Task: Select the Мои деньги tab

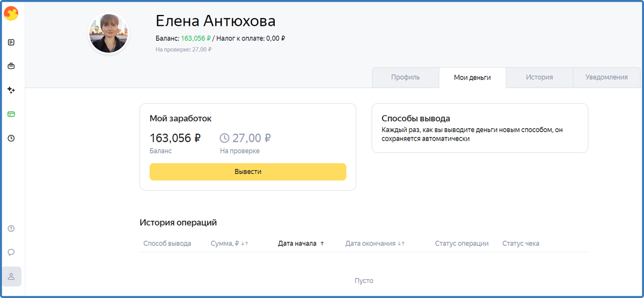Action: click(472, 78)
